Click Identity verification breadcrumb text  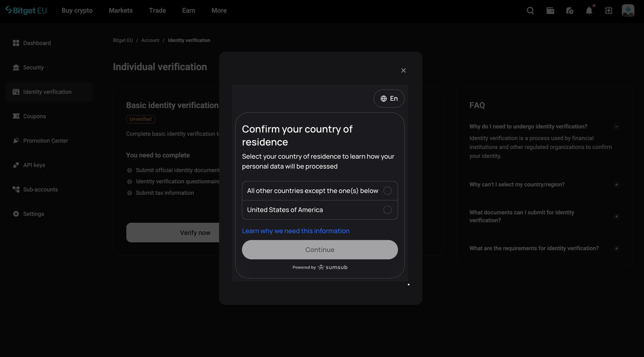[x=189, y=40]
